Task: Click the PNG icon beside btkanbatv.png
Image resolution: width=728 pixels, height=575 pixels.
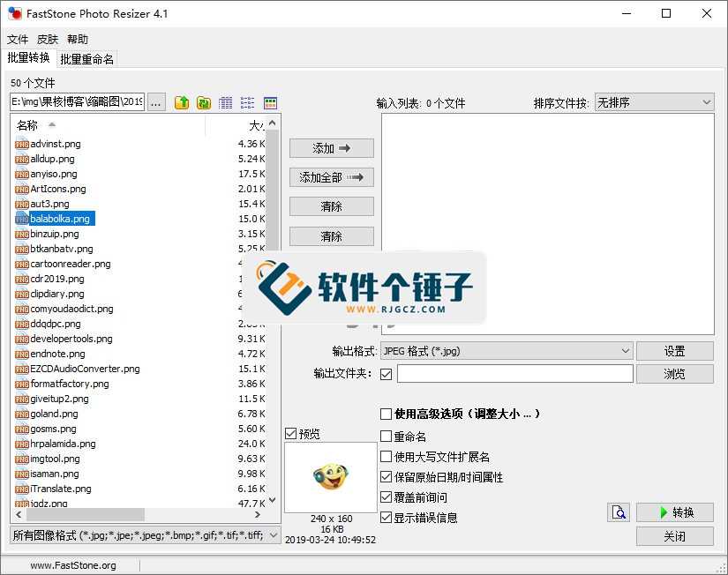Action: [22, 250]
